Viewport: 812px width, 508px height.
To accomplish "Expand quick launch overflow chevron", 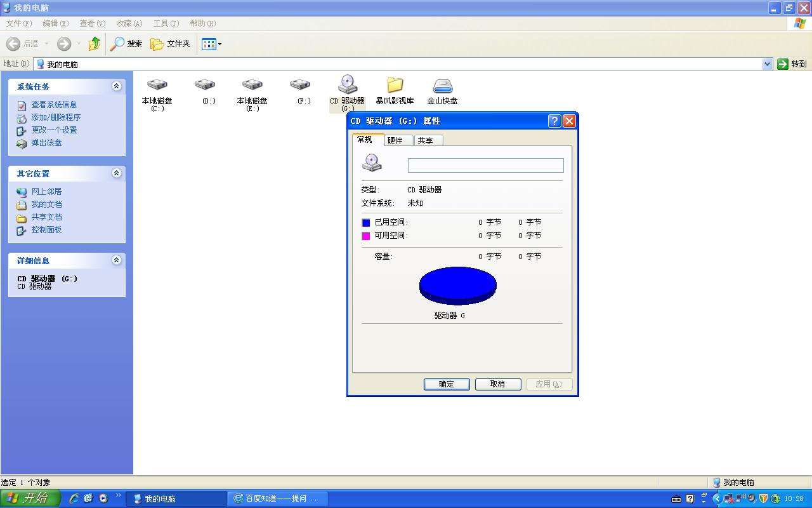I will pyautogui.click(x=118, y=496).
